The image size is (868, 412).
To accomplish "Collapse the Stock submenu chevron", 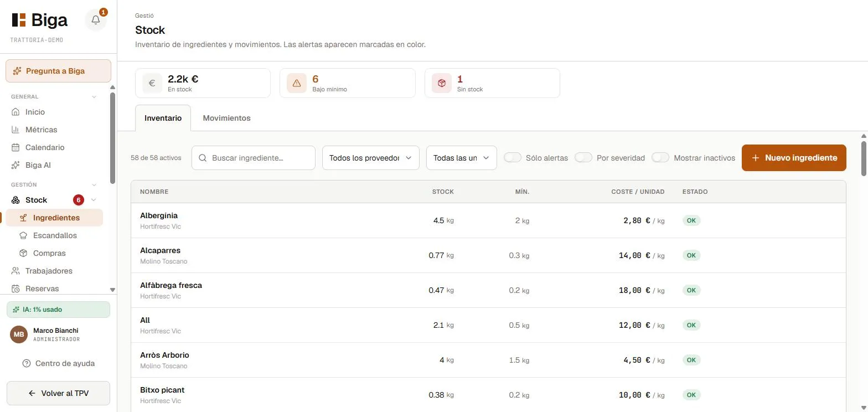I will pyautogui.click(x=94, y=200).
